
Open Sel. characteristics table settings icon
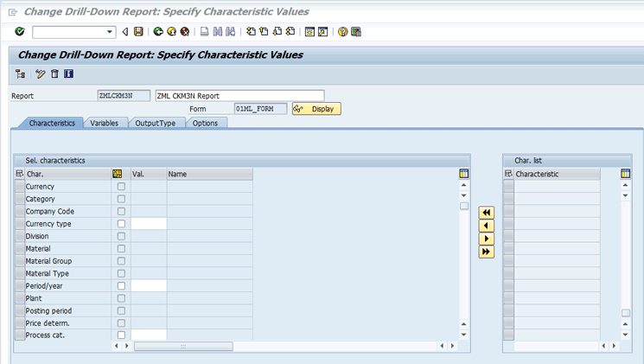(x=463, y=174)
